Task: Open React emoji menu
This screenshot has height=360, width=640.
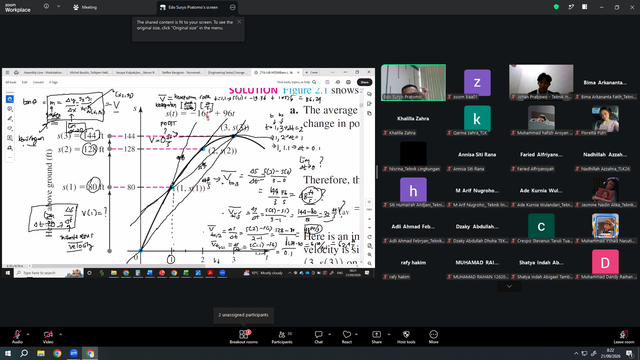Action: [347, 337]
